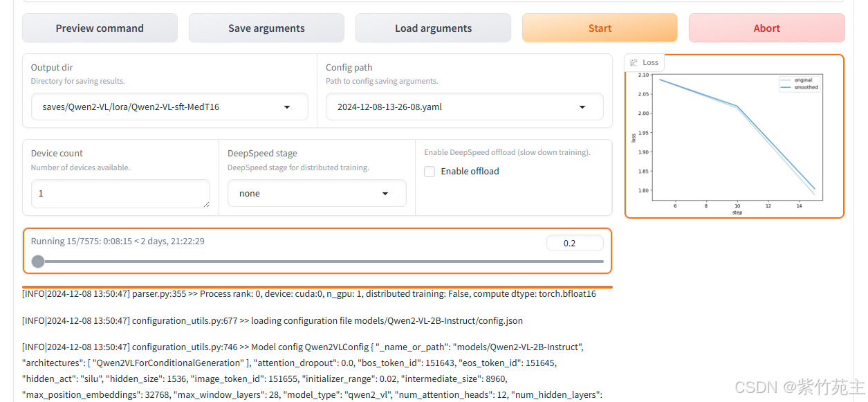Click the Loss chart icon
The height and width of the screenshot is (402, 868).
coord(634,62)
